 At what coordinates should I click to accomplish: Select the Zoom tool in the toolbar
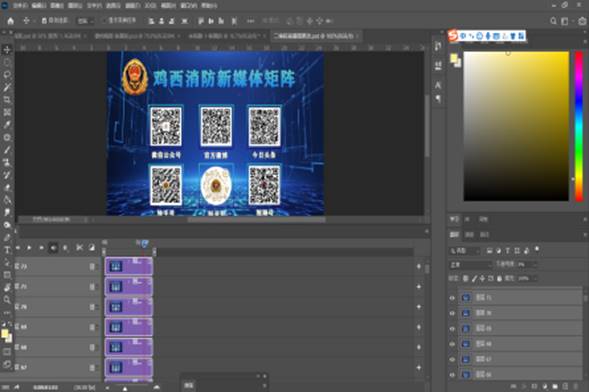(x=7, y=300)
